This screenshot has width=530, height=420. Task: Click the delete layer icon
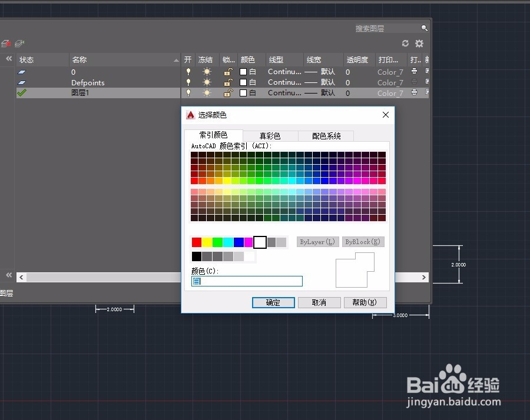click(x=6, y=43)
